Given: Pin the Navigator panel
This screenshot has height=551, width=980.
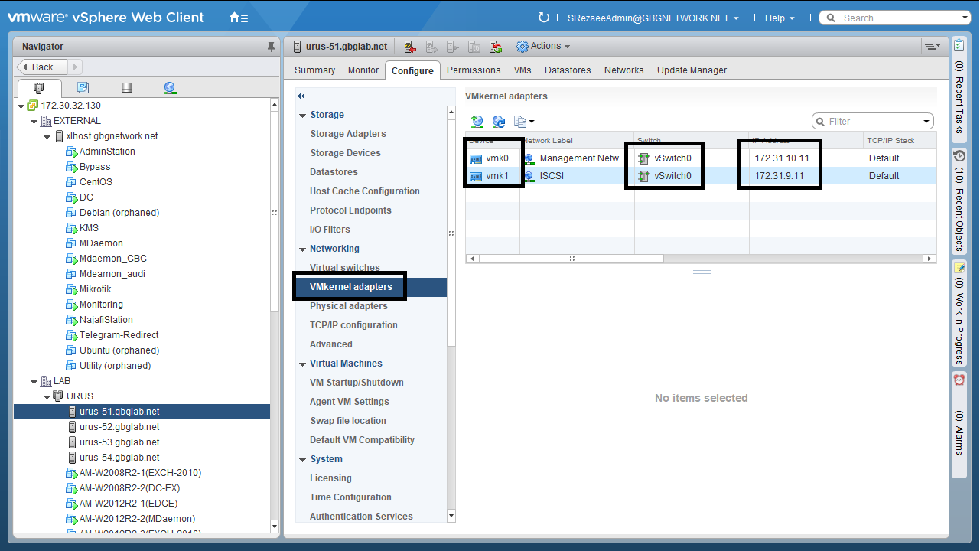Looking at the screenshot, I should tap(271, 47).
